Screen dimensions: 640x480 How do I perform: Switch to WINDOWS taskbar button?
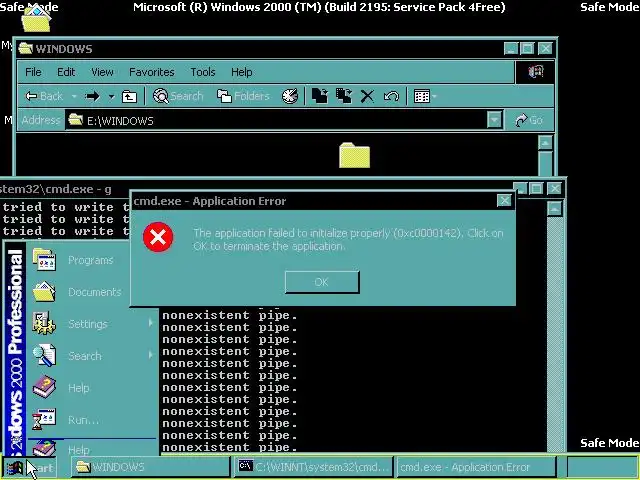pos(150,467)
